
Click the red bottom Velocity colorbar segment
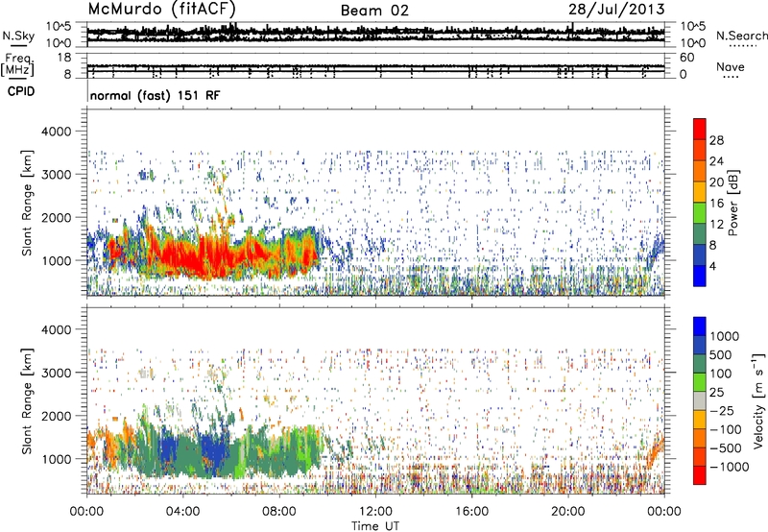point(700,475)
